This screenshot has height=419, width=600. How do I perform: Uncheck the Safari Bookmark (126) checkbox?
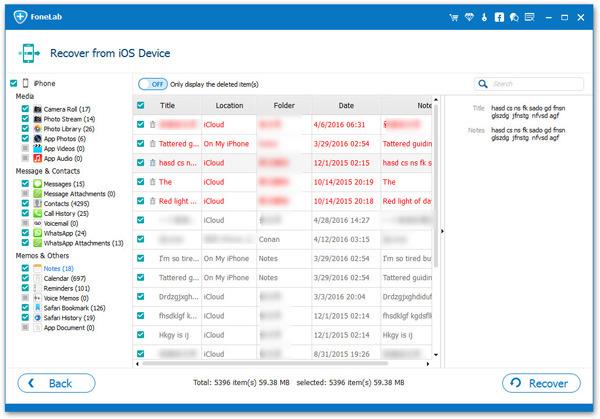point(25,307)
